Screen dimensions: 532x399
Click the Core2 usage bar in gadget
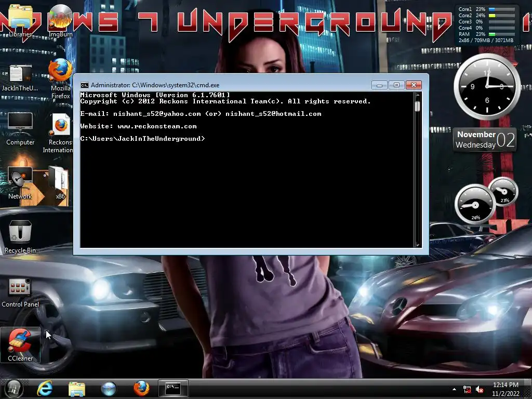(501, 15)
